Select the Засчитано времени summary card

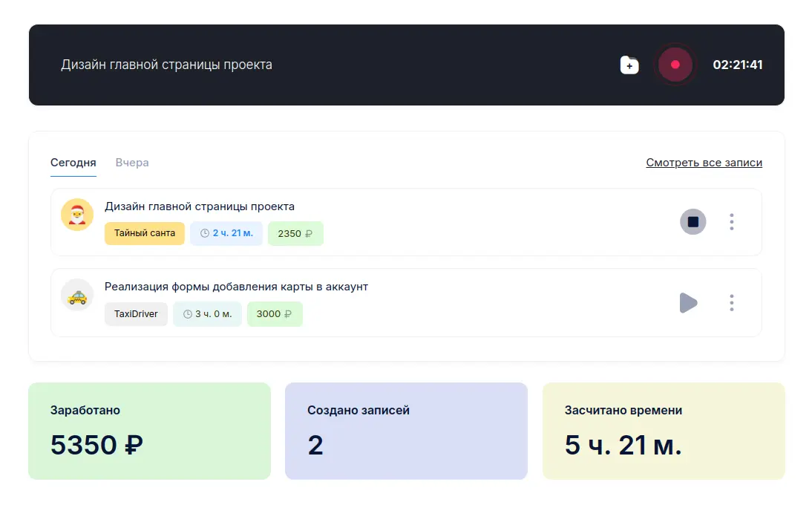click(663, 431)
